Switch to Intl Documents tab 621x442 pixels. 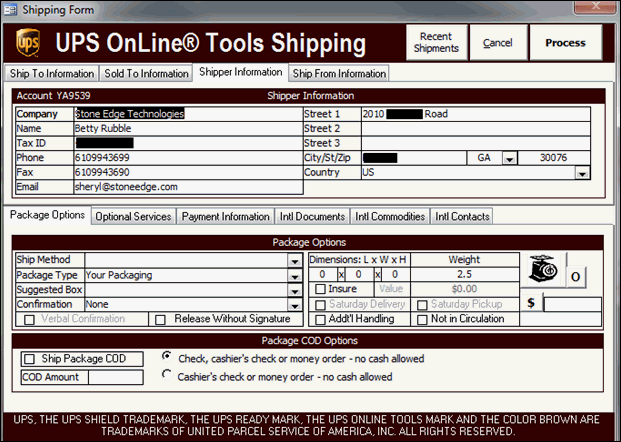(312, 217)
